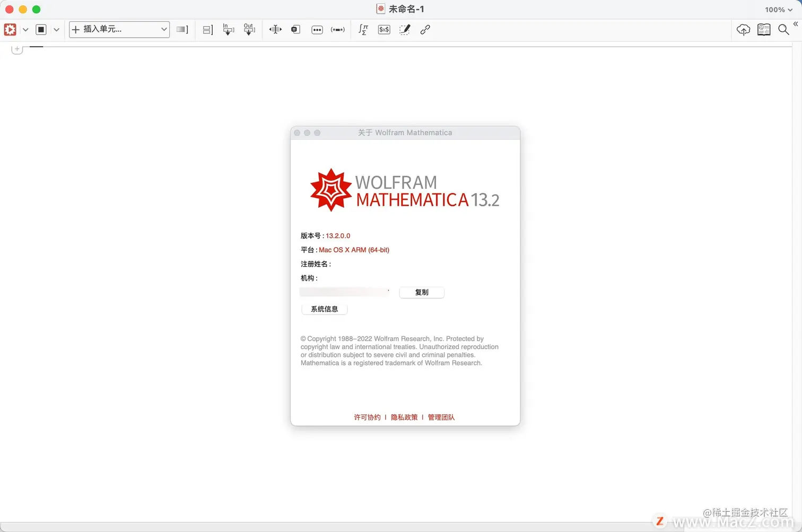Click the 未命名-1 document icon in titlebar
Screen dimensions: 802x532
point(380,8)
